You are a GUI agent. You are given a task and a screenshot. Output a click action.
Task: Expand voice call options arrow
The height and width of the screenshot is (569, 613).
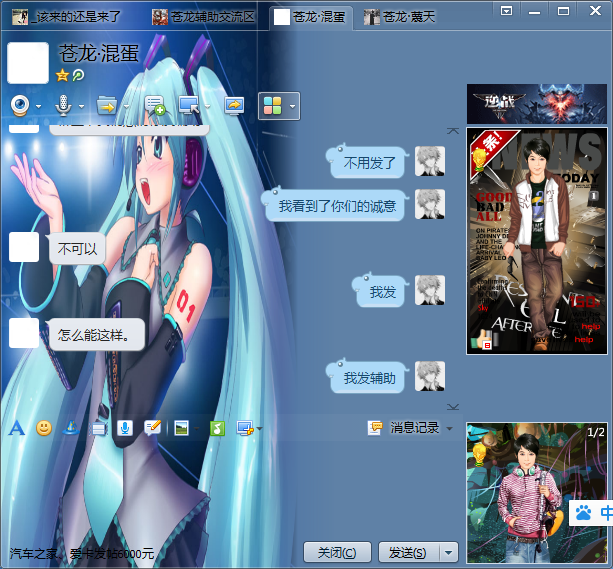click(81, 106)
